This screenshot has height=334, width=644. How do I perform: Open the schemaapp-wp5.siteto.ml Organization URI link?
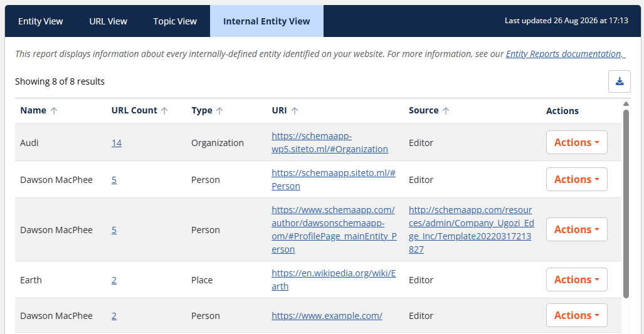[330, 142]
